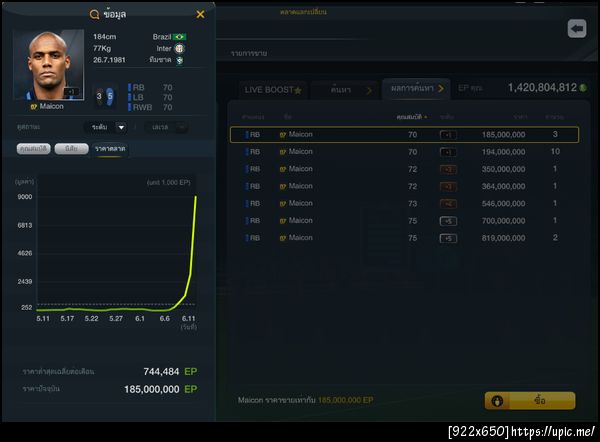Click the EP coin icon beside the balance
The width and height of the screenshot is (600, 442).
(583, 88)
